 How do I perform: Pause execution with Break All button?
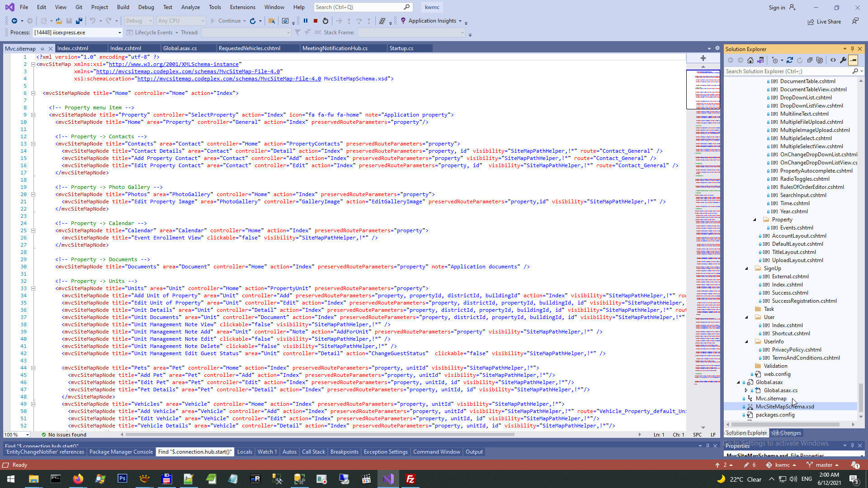[306, 21]
